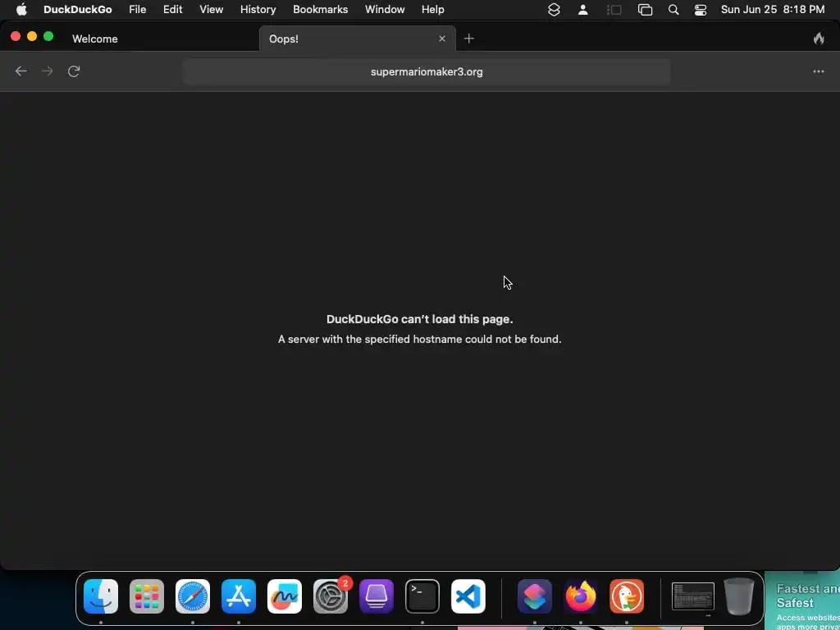
Task: Open System Settings from the Dock
Action: 331,596
